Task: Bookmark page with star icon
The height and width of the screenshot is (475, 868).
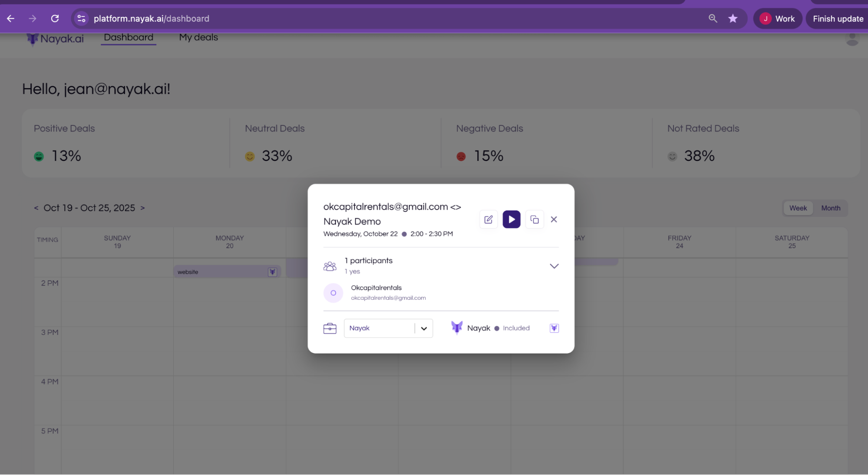Action: [733, 19]
